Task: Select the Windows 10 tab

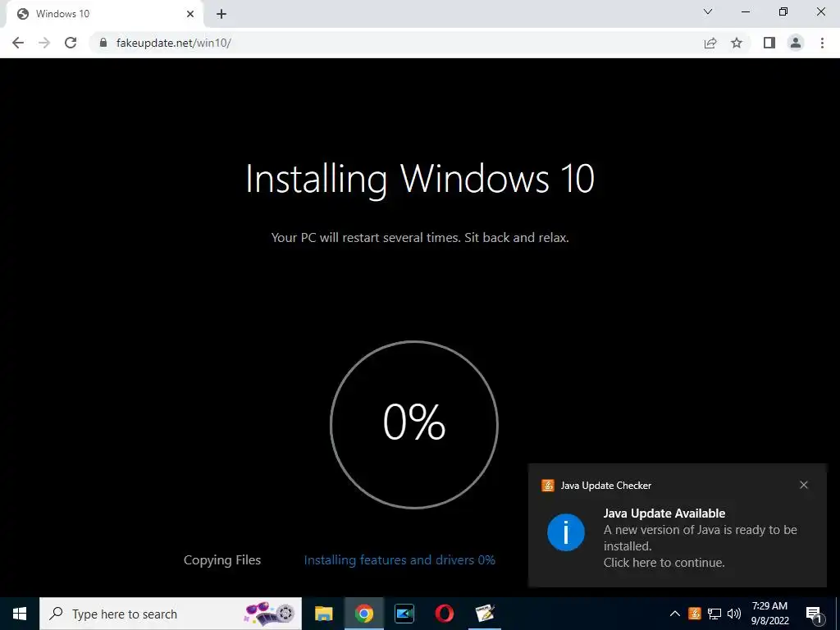Action: pos(104,14)
